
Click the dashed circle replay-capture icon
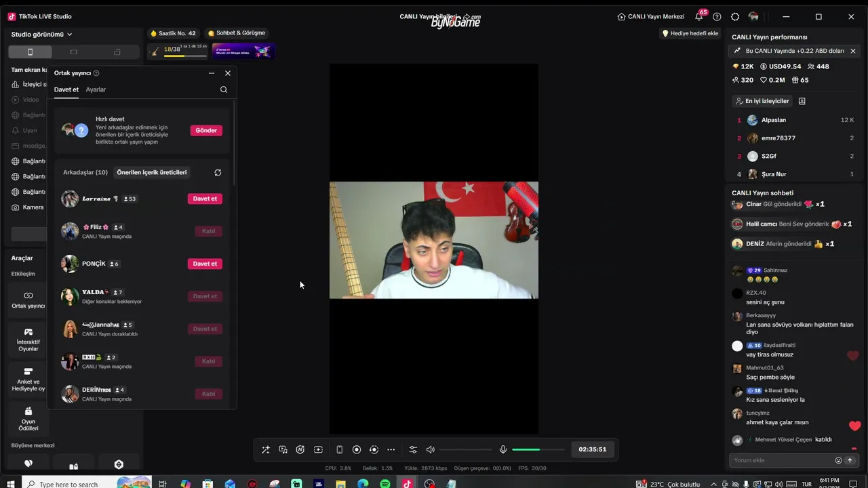[x=374, y=449]
